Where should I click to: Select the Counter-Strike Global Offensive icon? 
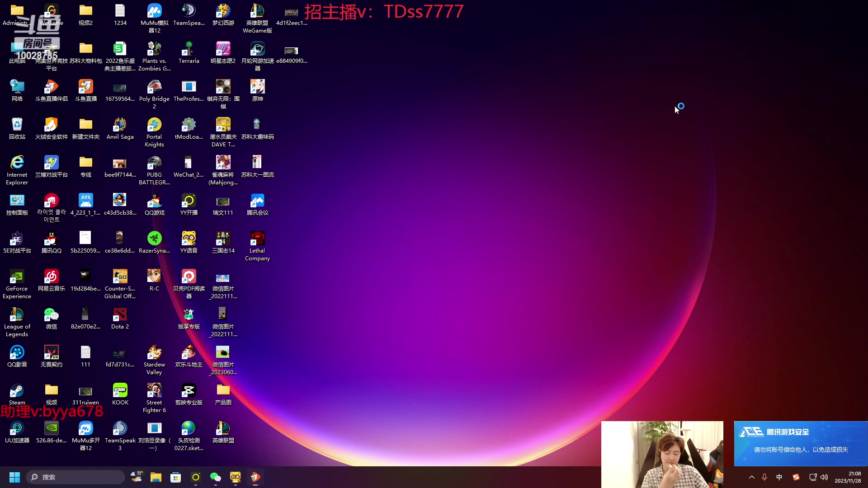120,284
